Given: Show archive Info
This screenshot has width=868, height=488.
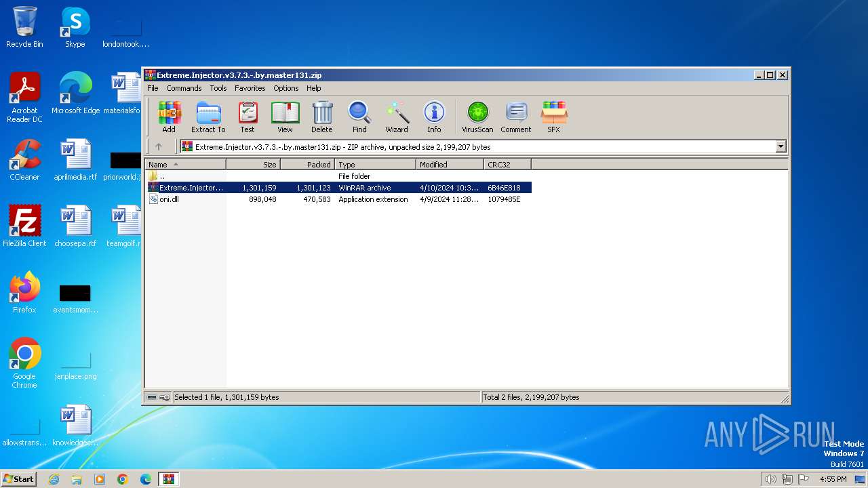Looking at the screenshot, I should click(x=434, y=117).
